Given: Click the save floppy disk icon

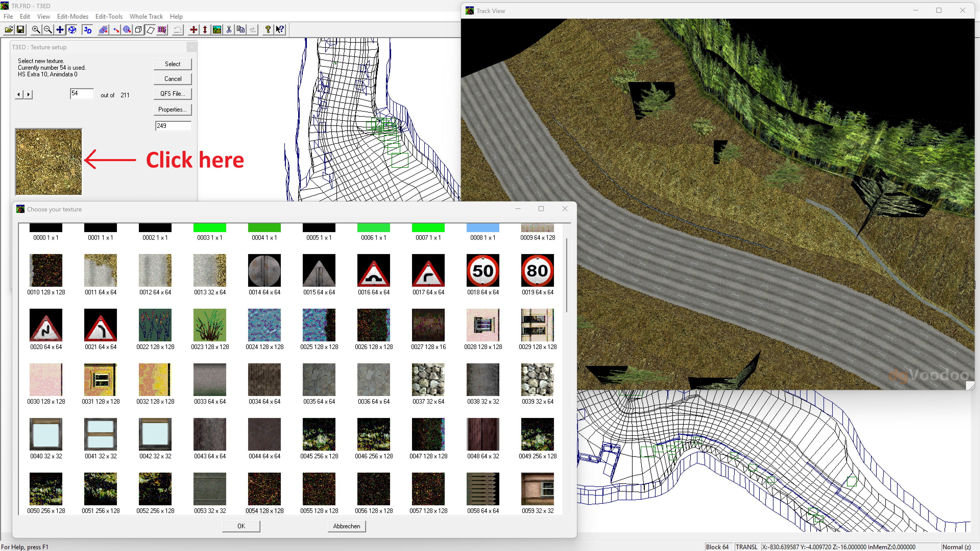Looking at the screenshot, I should (20, 29).
